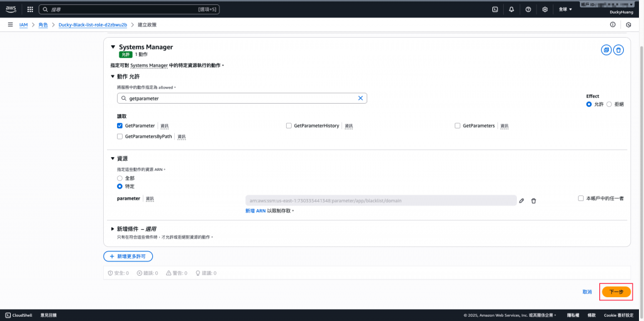Collapse the 動作 允許 section

tap(113, 77)
